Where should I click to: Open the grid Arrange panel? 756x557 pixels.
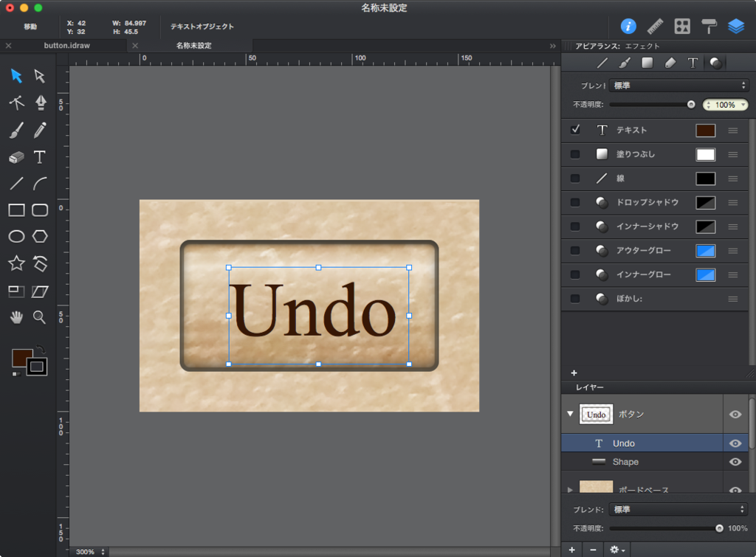pos(682,26)
